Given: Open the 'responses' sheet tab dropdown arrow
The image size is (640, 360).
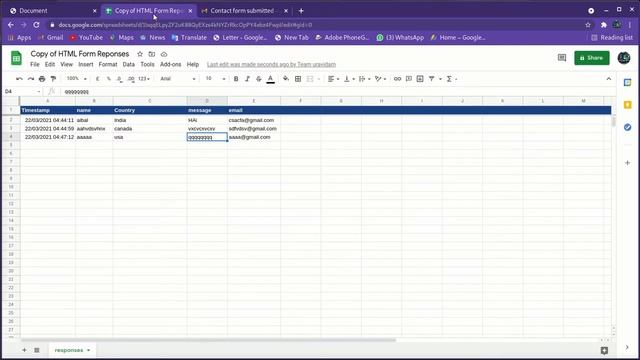Looking at the screenshot, I should tap(89, 350).
